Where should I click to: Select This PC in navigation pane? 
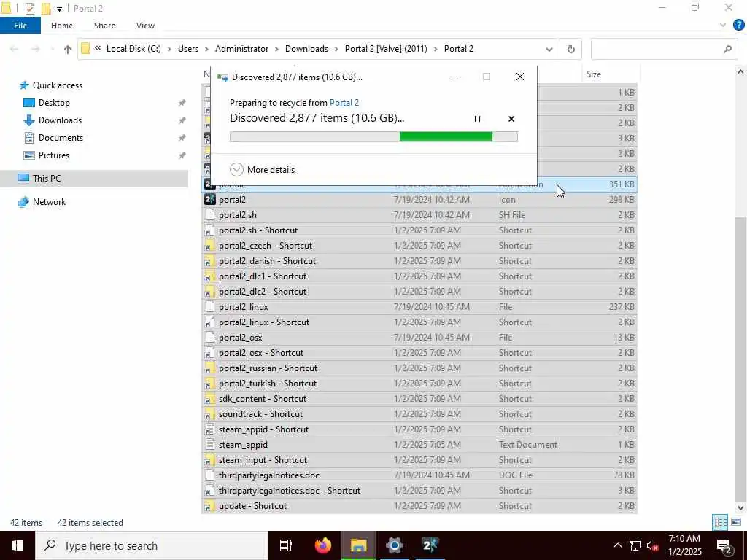pos(47,179)
